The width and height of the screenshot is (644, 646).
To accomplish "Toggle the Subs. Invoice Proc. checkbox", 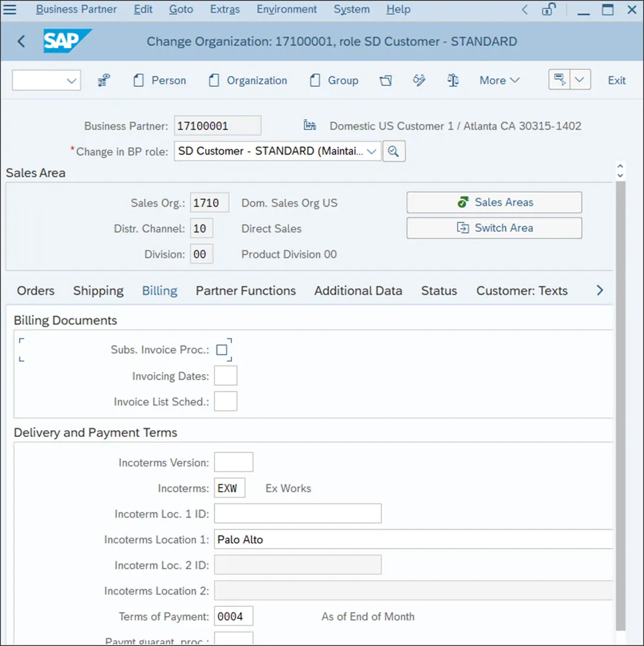I will tap(222, 350).
